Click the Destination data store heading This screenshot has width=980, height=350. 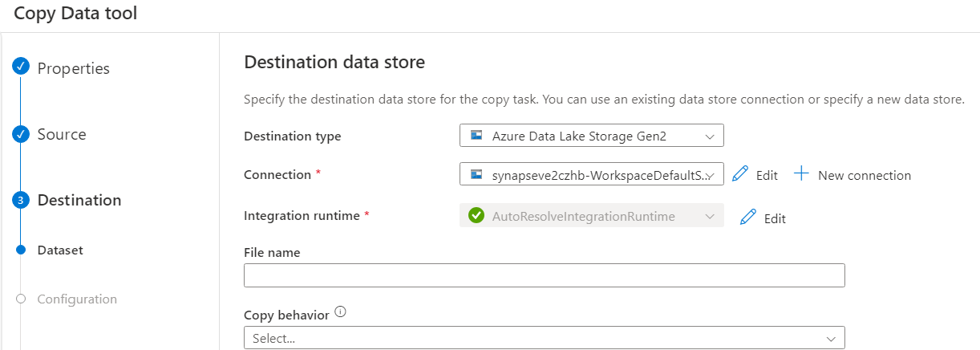click(x=334, y=62)
